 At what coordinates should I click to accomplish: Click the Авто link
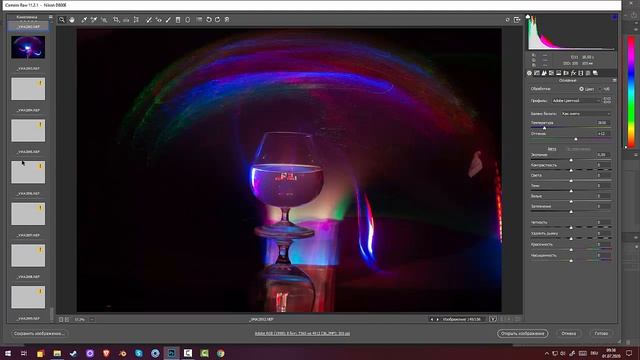(x=551, y=149)
